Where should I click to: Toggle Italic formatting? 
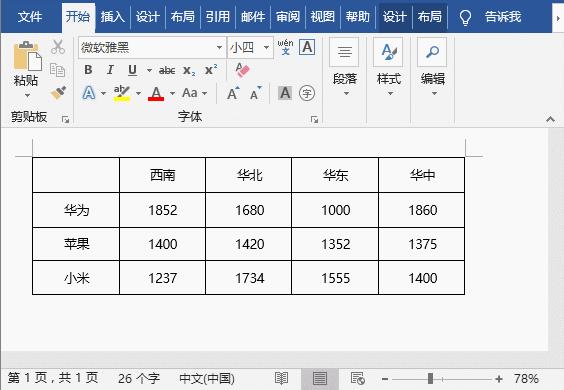110,70
